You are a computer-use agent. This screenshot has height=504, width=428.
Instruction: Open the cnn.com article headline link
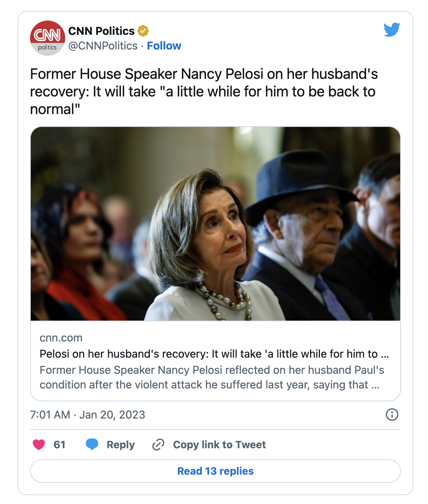[x=214, y=354]
